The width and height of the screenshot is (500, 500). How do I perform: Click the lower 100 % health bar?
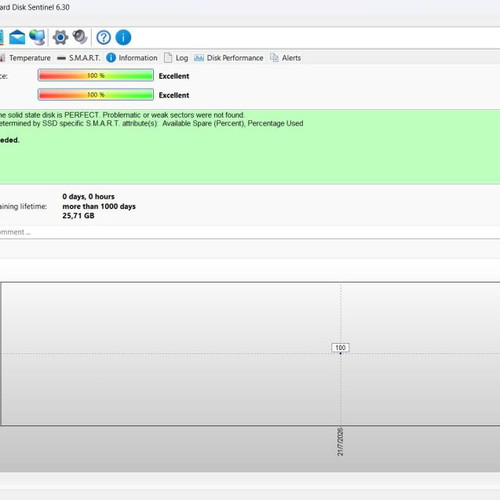(x=96, y=95)
